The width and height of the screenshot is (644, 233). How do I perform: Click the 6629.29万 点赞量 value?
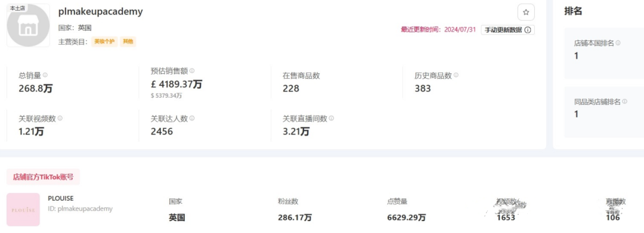pos(407,218)
